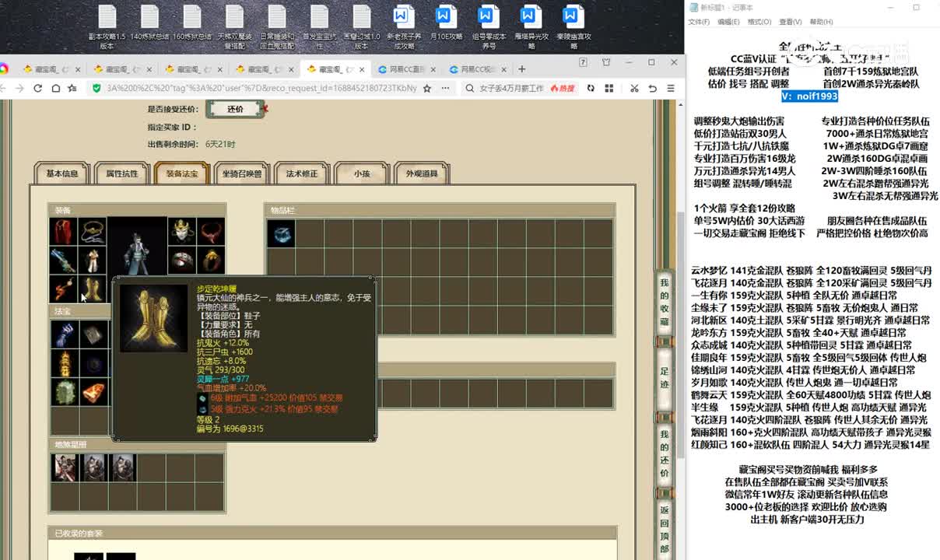Open desktop document 秦陵幽宫攻略
The height and width of the screenshot is (560, 940).
point(573,27)
